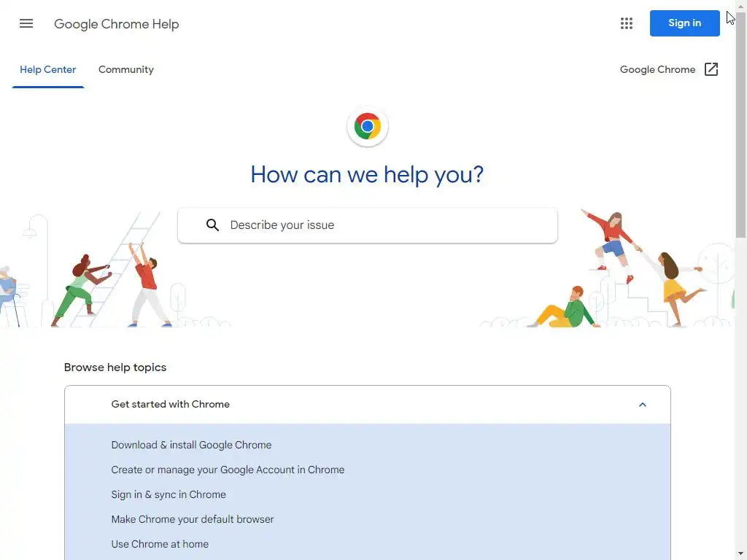The image size is (747, 560).
Task: Switch to the Help Center tab
Action: click(47, 69)
